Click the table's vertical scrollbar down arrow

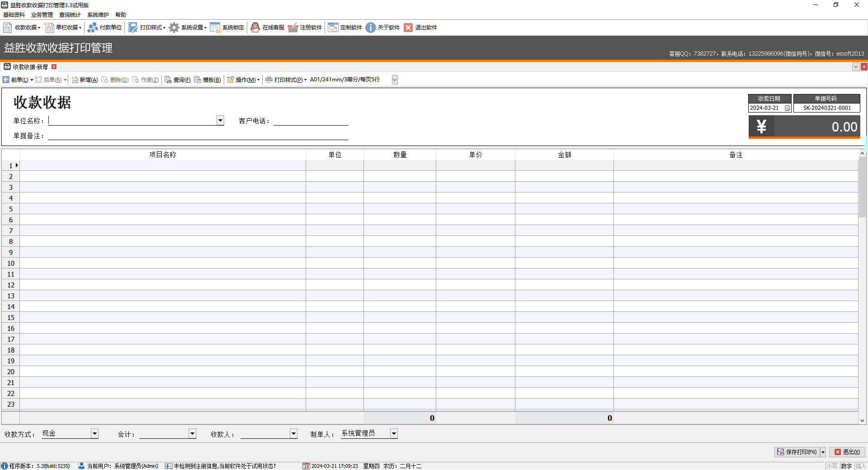862,421
